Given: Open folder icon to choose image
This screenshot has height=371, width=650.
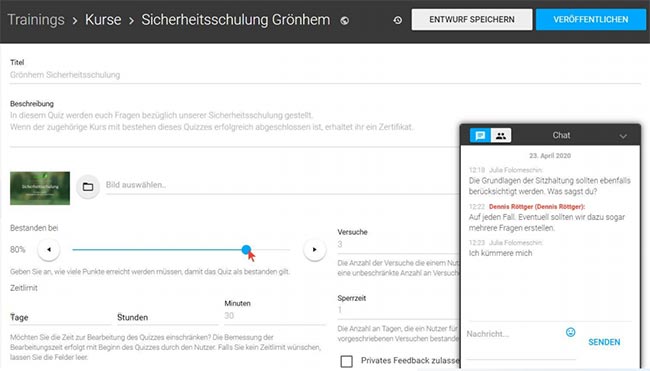Looking at the screenshot, I should click(88, 187).
